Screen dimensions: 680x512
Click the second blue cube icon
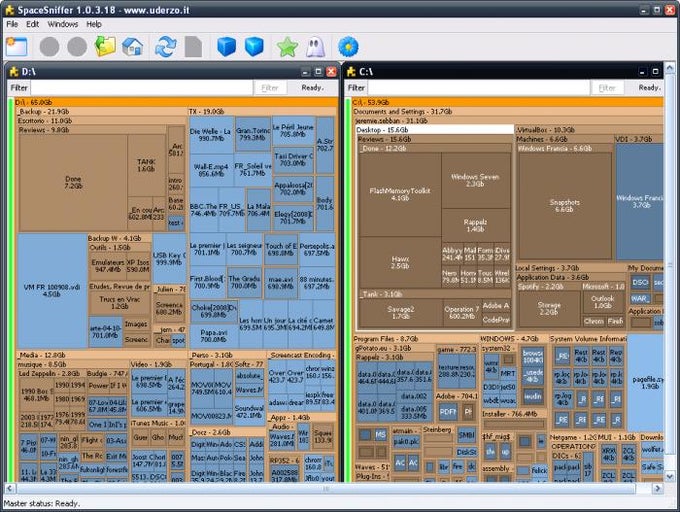coord(254,46)
